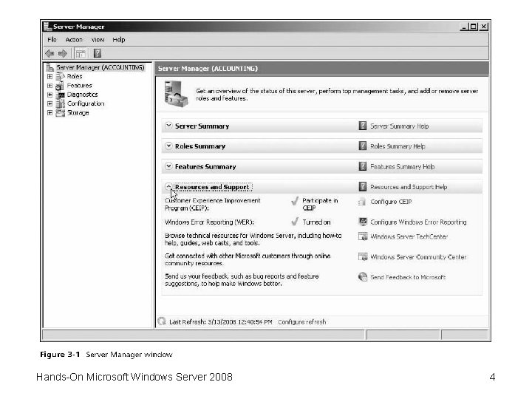532x399 pixels.
Task: Select the Storage tree item label
Action: [78, 112]
